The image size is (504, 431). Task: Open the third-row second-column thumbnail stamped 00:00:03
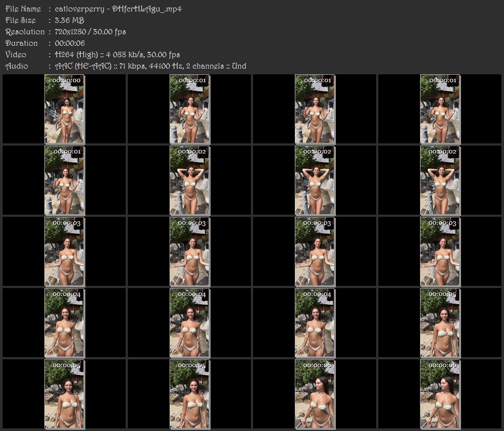pyautogui.click(x=190, y=252)
